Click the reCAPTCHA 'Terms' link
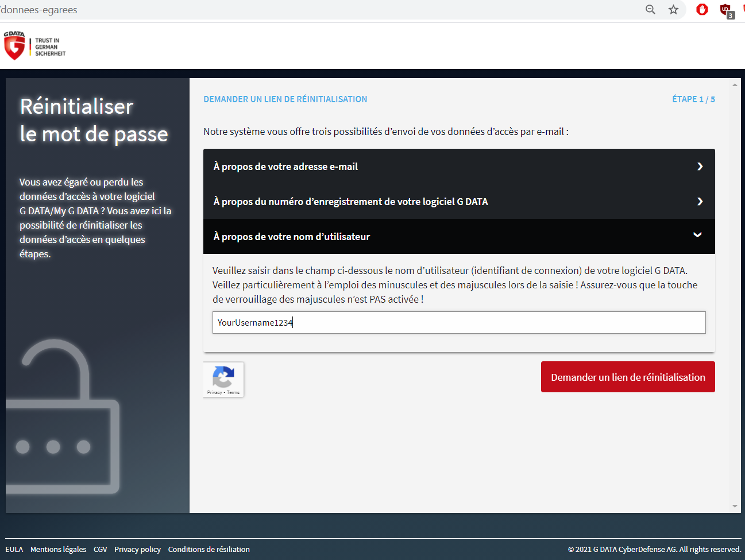 pos(233,393)
